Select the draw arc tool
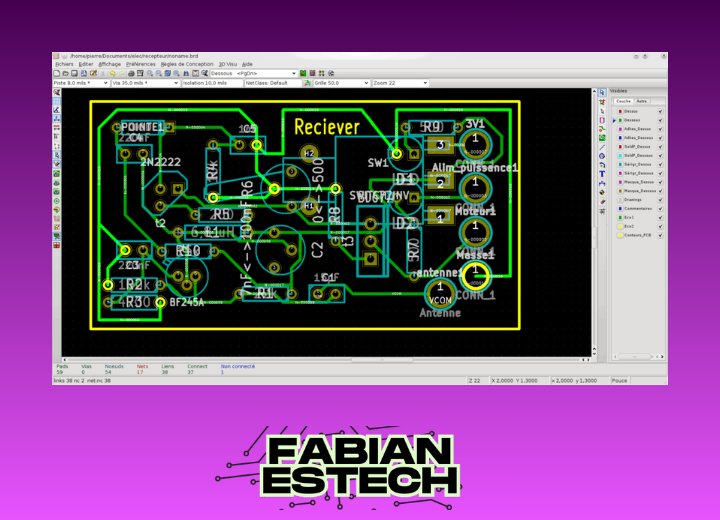 pos(602,164)
